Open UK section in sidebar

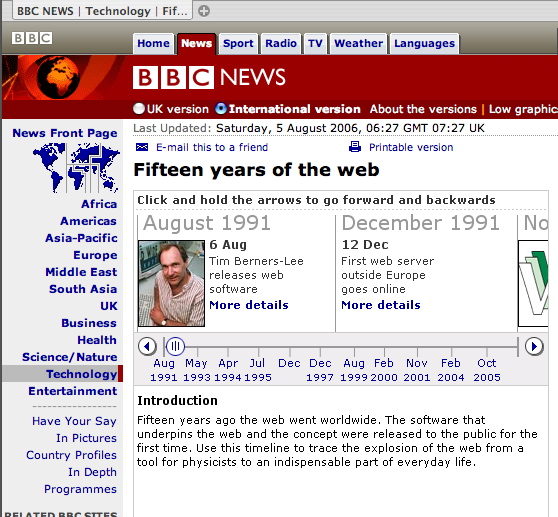click(109, 306)
